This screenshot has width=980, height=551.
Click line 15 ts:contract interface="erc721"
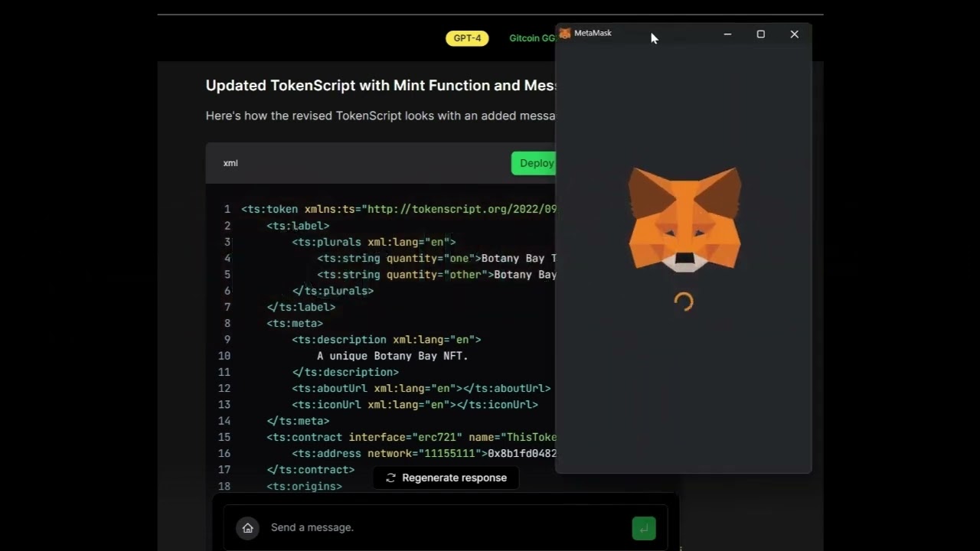pos(411,438)
